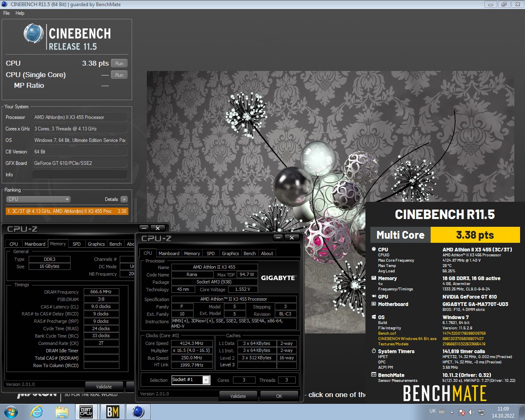Viewport: 525px width, 420px height.
Task: Open Bench tab in front CPU-Z
Action: pos(249,253)
